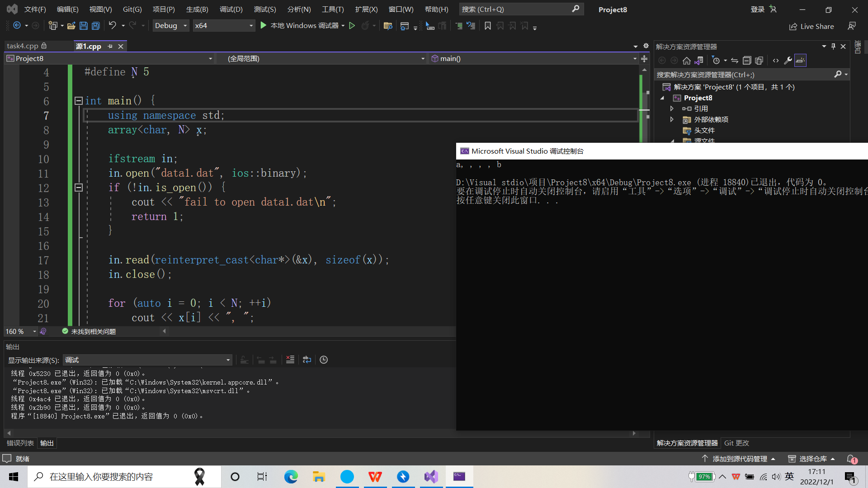Start without debugging using hollow play icon
Viewport: 868px width, 488px height.
pos(352,26)
